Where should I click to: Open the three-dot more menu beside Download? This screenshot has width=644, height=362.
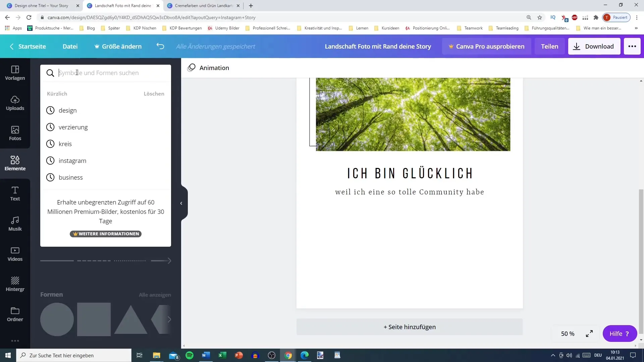(x=632, y=46)
